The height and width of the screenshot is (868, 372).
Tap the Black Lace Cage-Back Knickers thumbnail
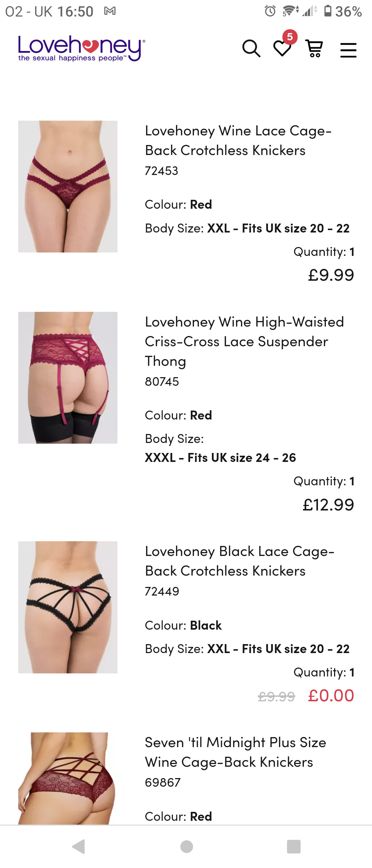pos(68,607)
